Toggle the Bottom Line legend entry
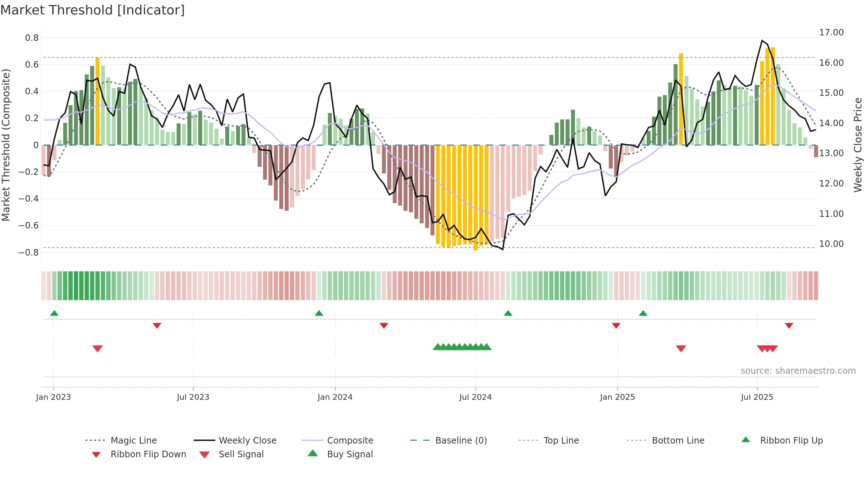 click(x=665, y=440)
